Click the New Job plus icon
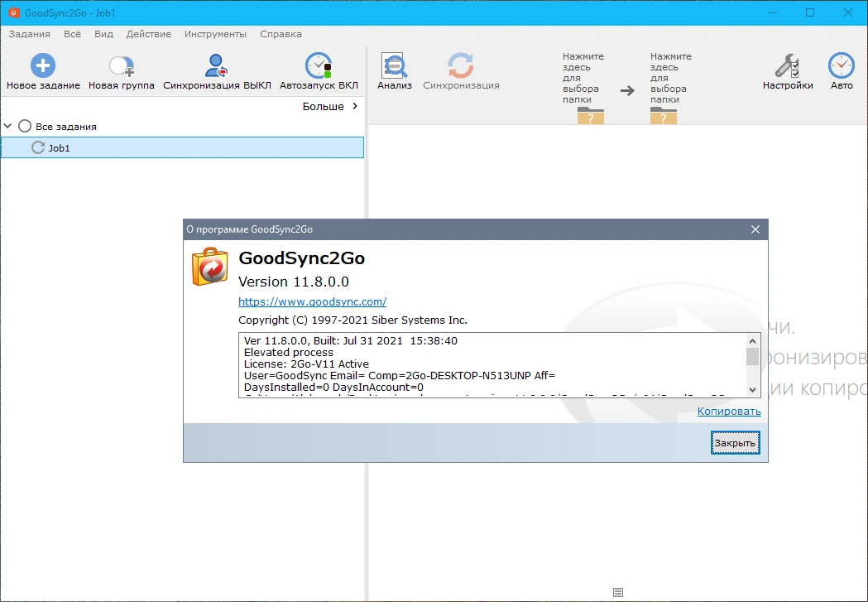This screenshot has height=602, width=868. [x=43, y=65]
